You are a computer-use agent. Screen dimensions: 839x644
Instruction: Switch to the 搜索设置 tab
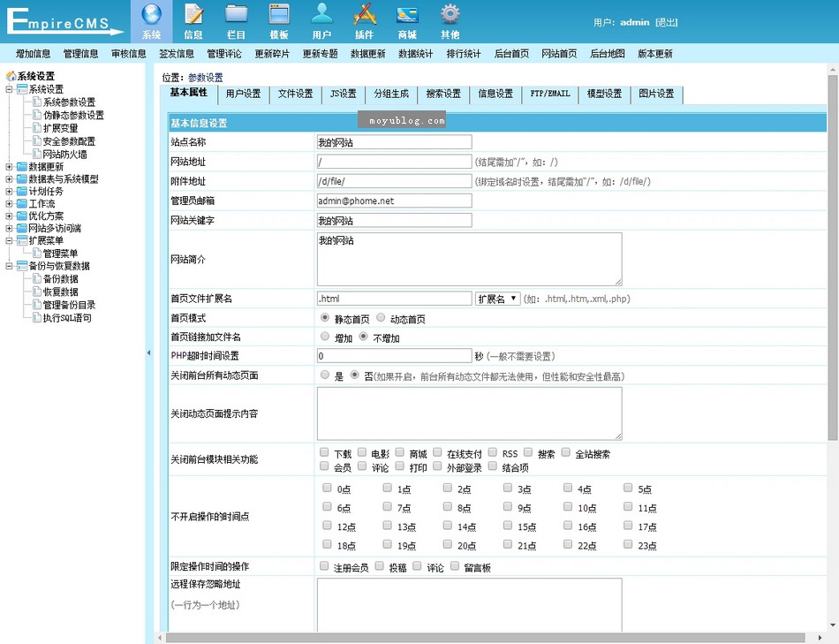(x=443, y=94)
